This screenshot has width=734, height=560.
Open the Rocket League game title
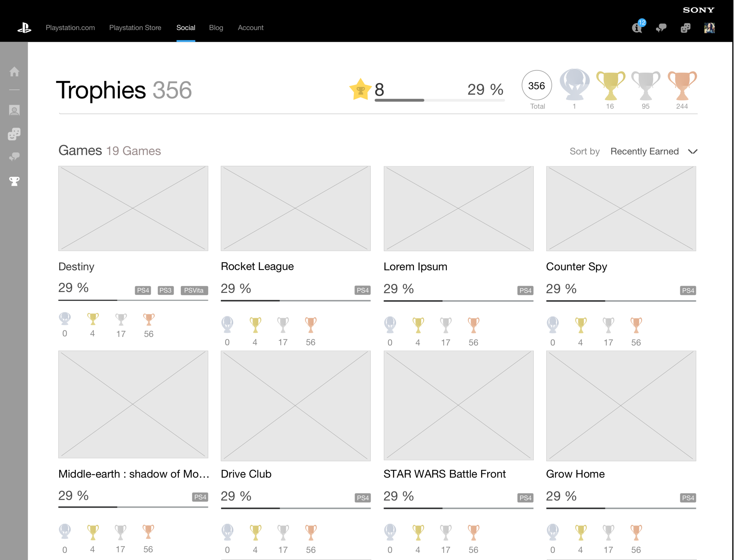(257, 266)
